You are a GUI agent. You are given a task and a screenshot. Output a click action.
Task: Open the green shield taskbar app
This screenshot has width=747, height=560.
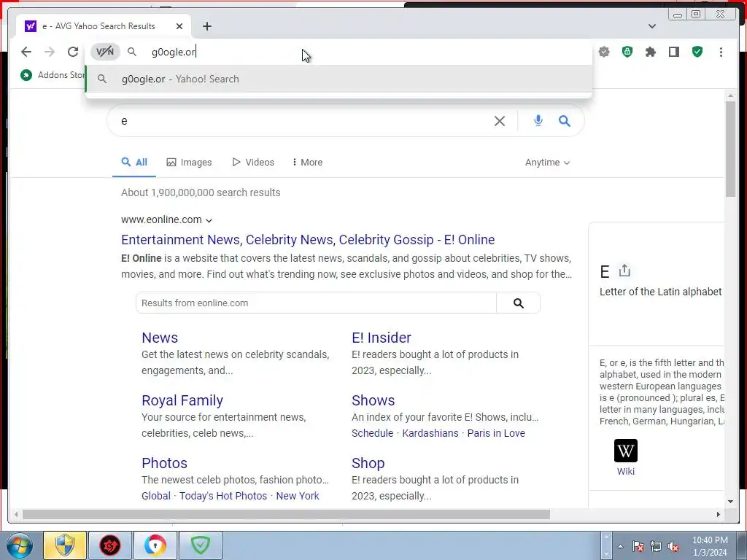(201, 545)
